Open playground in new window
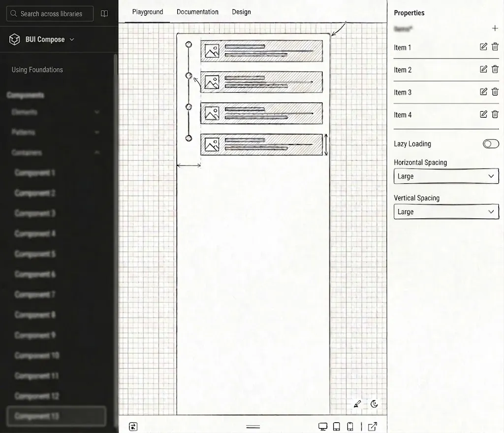 point(373,427)
